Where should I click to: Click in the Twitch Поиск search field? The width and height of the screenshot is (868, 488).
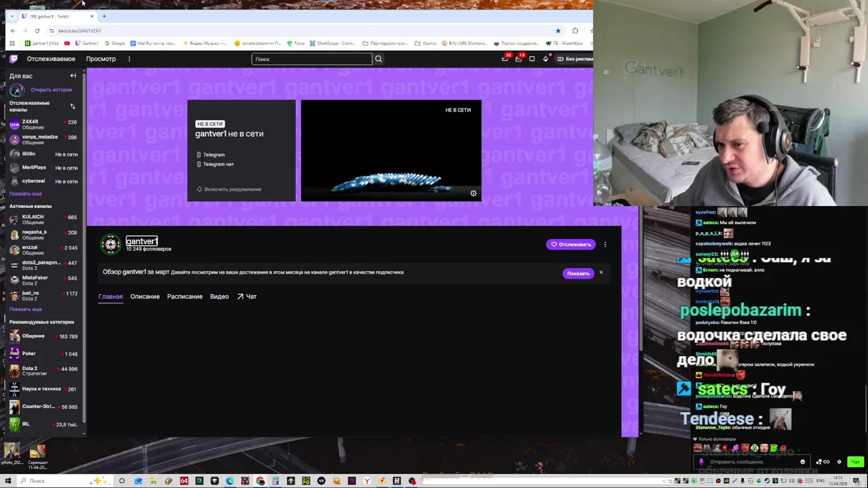tap(312, 59)
